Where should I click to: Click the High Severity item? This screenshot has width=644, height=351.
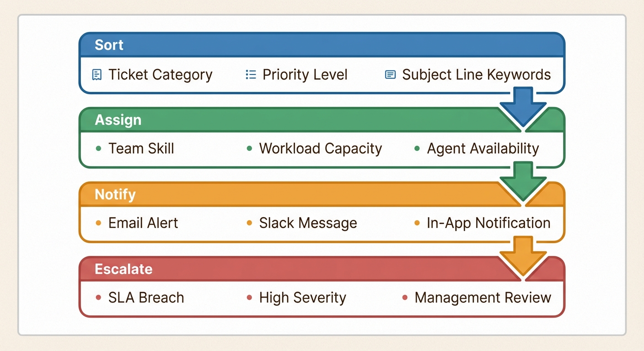tap(302, 298)
